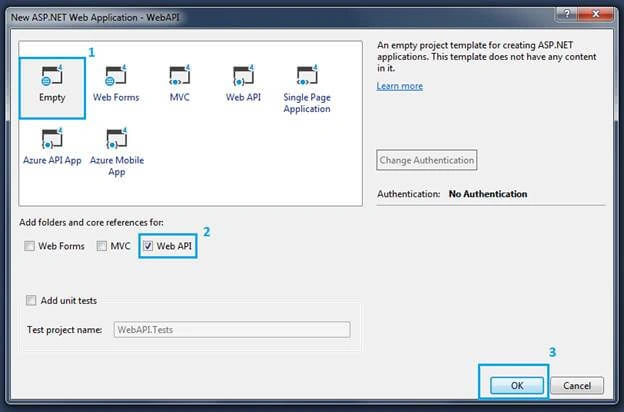Select the Azure API App template
The width and height of the screenshot is (624, 412).
click(x=52, y=146)
